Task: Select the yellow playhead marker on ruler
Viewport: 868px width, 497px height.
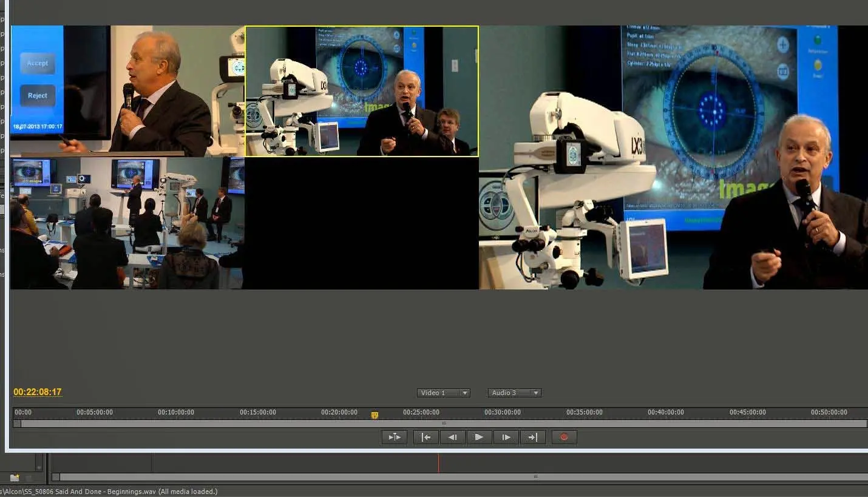Action: tap(375, 415)
